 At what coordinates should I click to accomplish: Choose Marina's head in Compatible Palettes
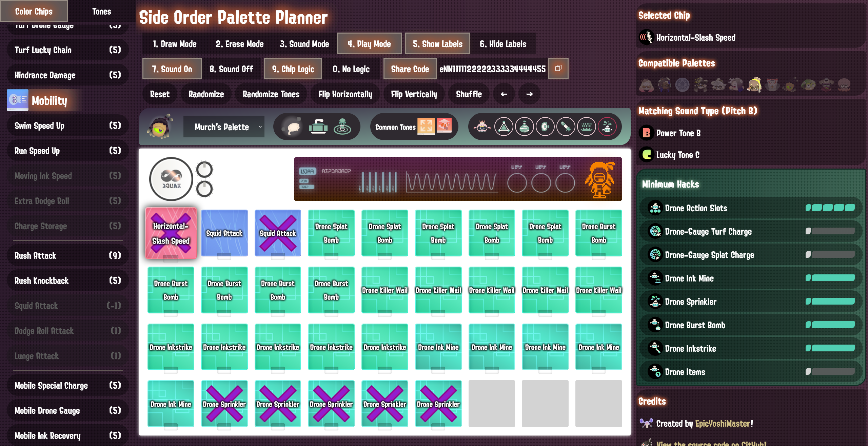coord(664,85)
